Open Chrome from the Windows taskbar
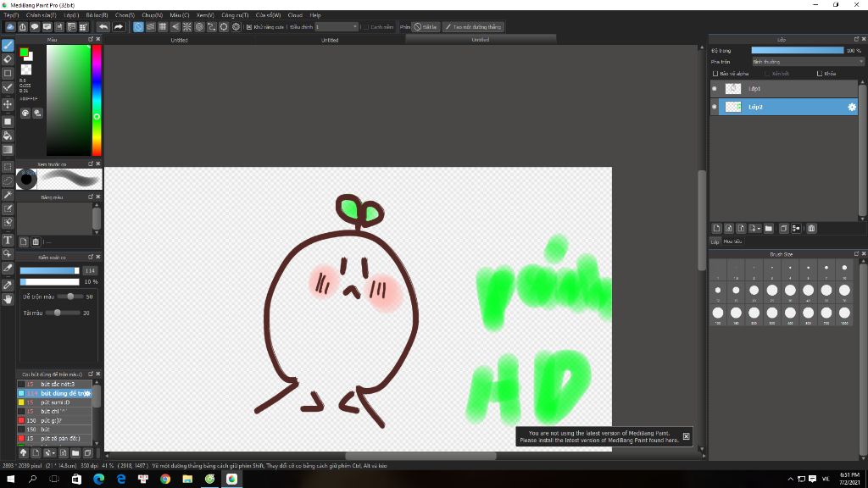Screen dimensions: 868x488 pyautogui.click(x=165, y=480)
